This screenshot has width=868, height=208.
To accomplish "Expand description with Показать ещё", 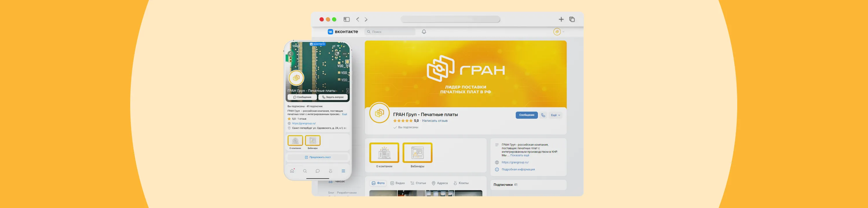I will point(520,155).
